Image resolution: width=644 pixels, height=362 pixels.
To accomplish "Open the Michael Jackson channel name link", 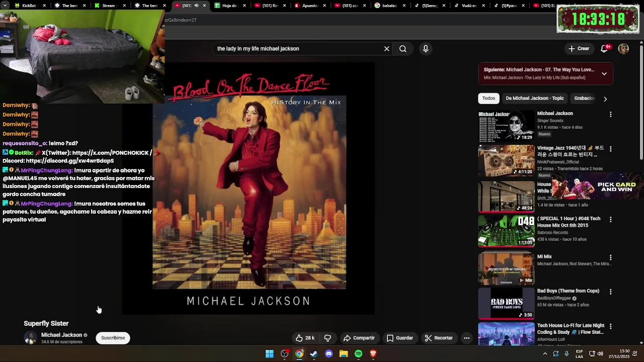I will click(x=61, y=335).
